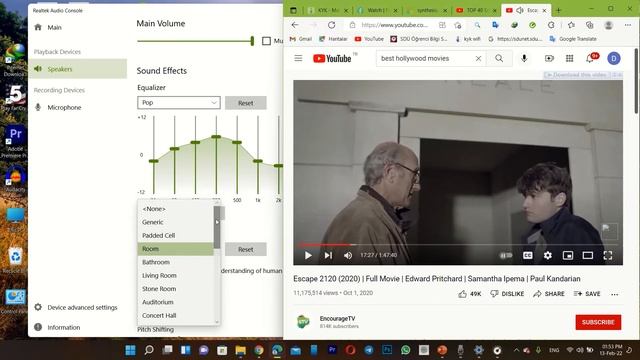The image size is (640, 360).
Task: Skip to next video
Action: (x=328, y=256)
